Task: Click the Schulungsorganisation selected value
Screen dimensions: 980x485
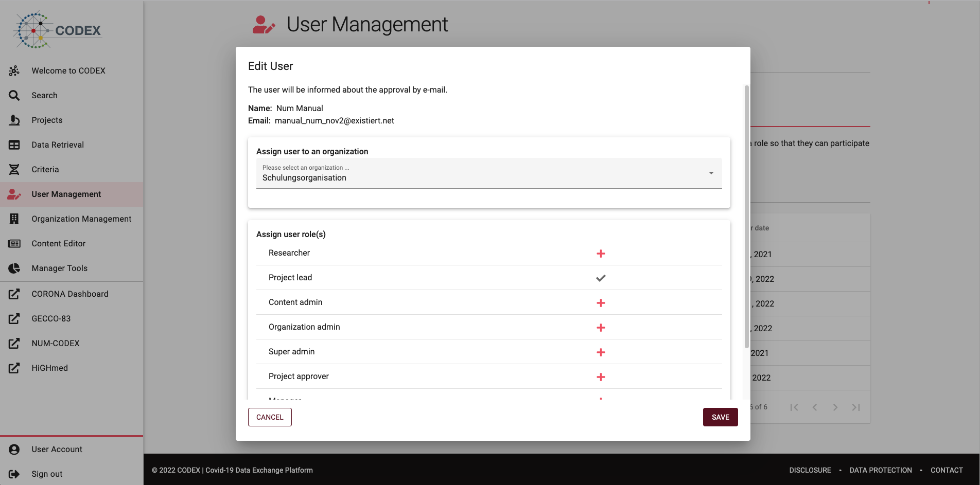Action: pos(304,178)
